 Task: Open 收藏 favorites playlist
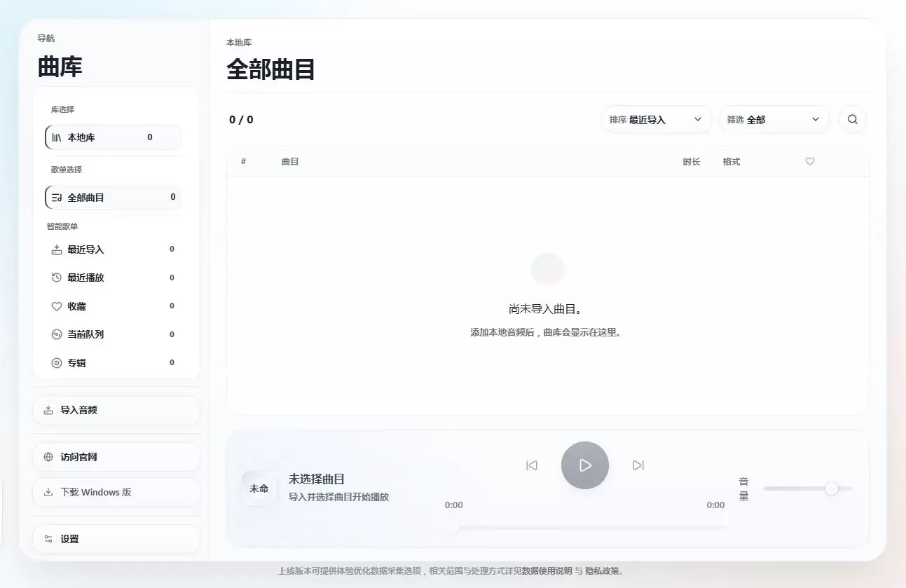[113, 306]
